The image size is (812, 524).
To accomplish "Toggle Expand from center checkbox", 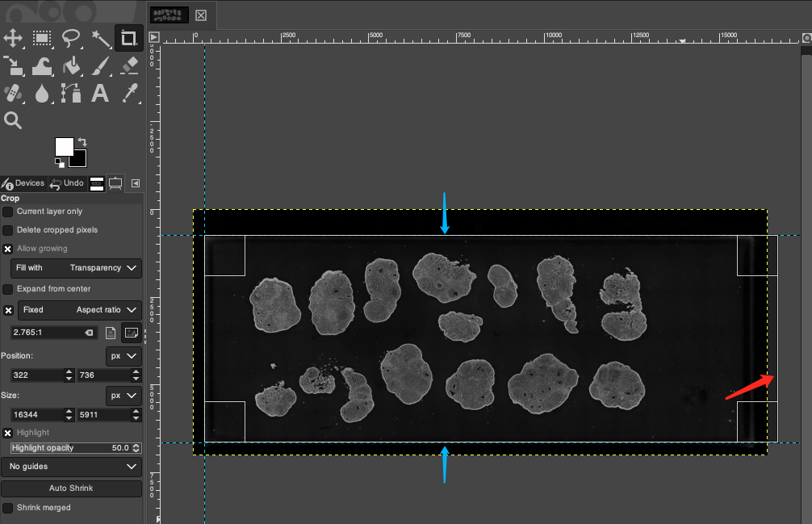I will [x=8, y=289].
